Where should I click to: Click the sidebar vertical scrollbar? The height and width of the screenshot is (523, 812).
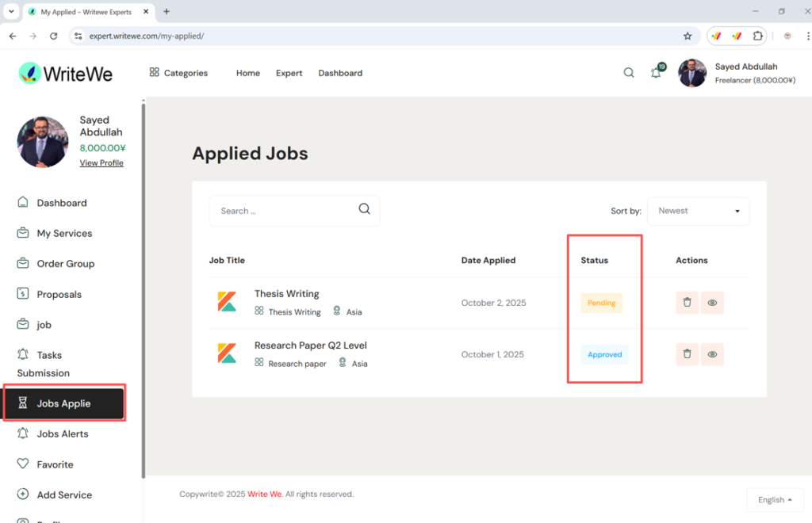144,285
